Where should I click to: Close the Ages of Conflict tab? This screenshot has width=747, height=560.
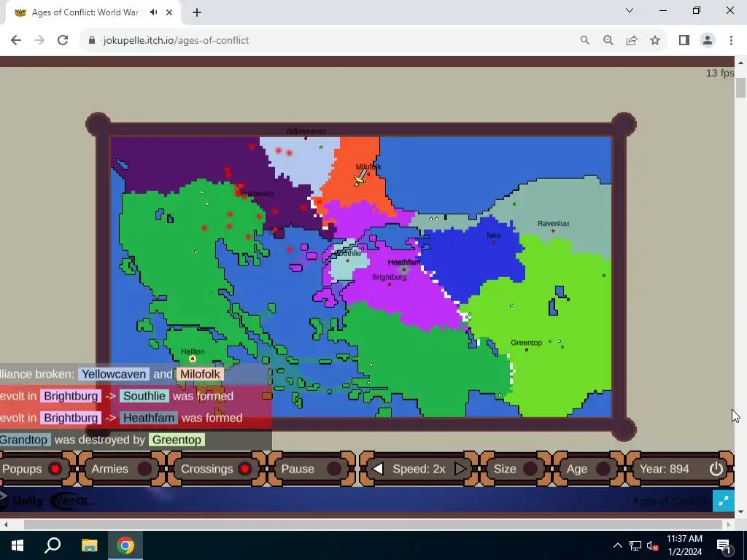169,12
